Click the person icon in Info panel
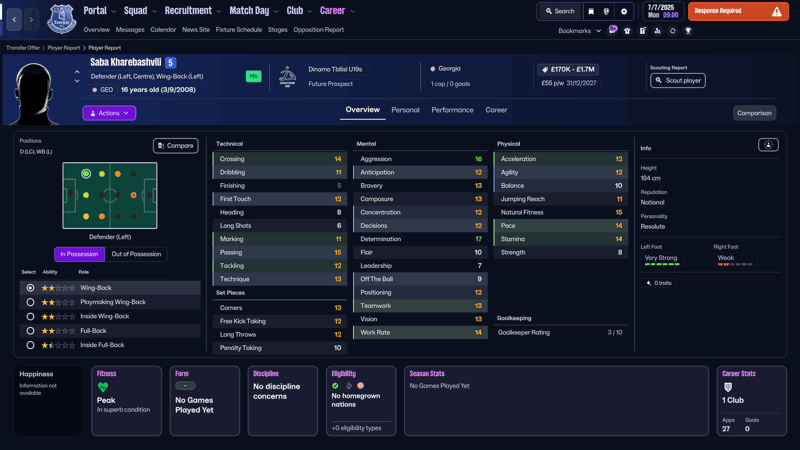The image size is (800, 450). pos(768,145)
